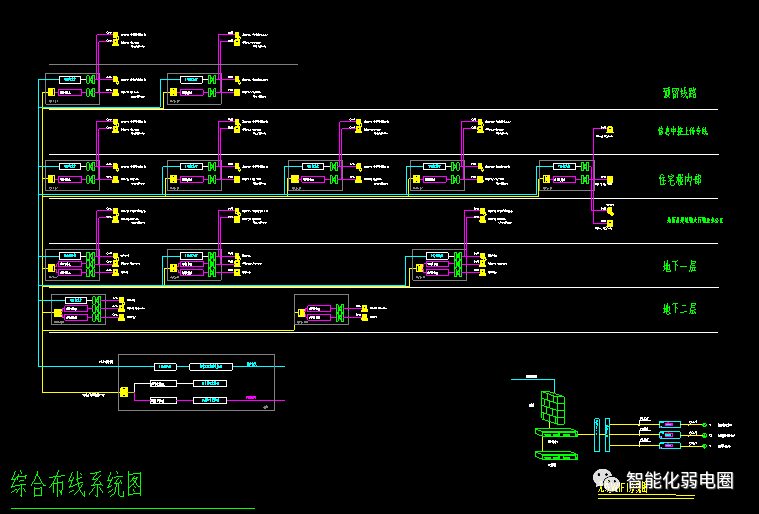
Task: Select the middle gray cabinet frame in 地下二层 row
Action: click(x=321, y=309)
